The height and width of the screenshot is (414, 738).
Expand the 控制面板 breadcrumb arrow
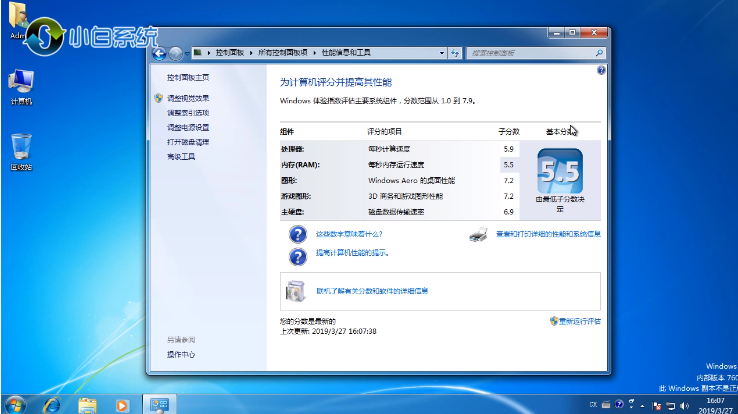pyautogui.click(x=250, y=52)
